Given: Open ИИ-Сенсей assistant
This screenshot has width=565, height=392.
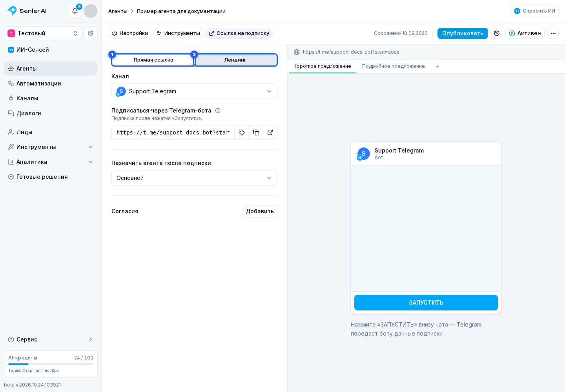Looking at the screenshot, I should 51,50.
